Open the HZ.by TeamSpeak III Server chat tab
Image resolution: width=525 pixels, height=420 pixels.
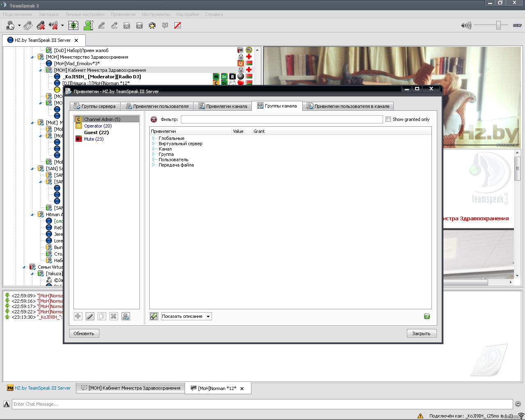tap(39, 388)
